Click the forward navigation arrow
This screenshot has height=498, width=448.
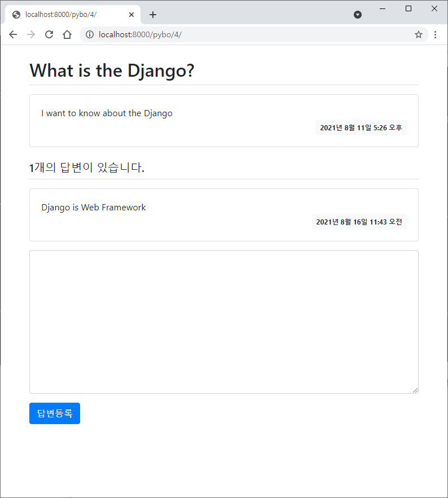pos(31,34)
